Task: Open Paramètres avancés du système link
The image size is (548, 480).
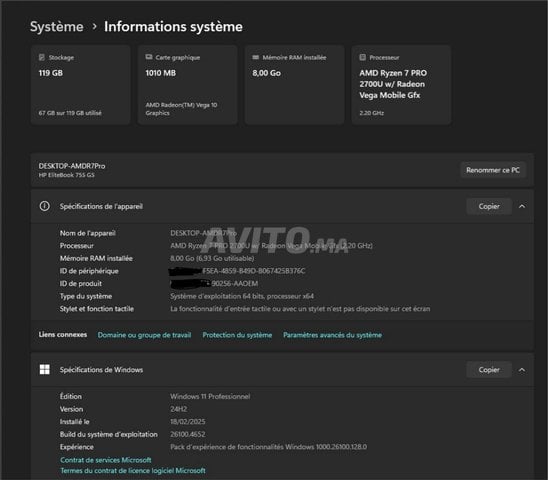Action: click(x=332, y=335)
